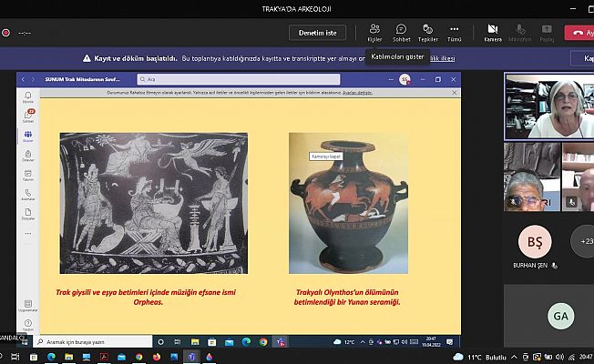Select the BŞ Burhan Şen participant tile

[534, 244]
